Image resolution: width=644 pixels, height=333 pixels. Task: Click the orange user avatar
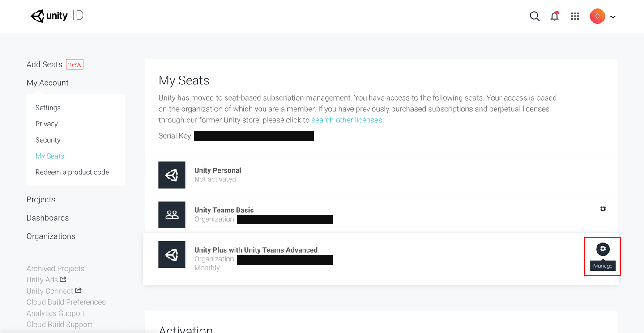click(597, 17)
